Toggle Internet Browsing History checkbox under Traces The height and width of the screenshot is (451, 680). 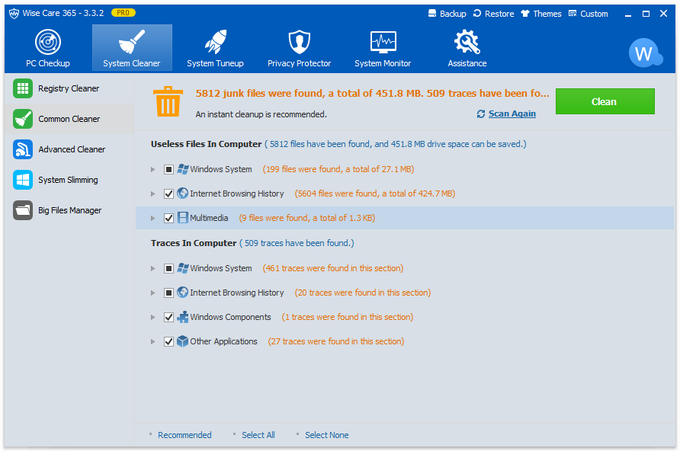pyautogui.click(x=169, y=293)
